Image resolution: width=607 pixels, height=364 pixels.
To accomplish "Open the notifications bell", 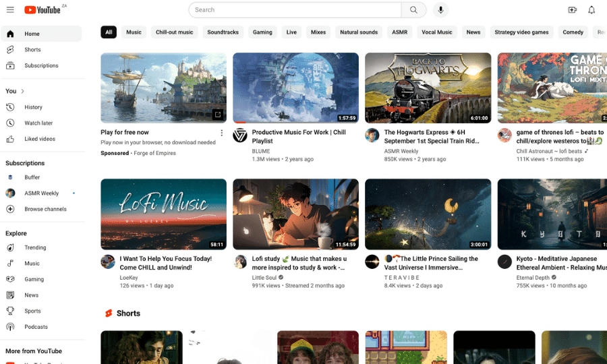I will [591, 10].
